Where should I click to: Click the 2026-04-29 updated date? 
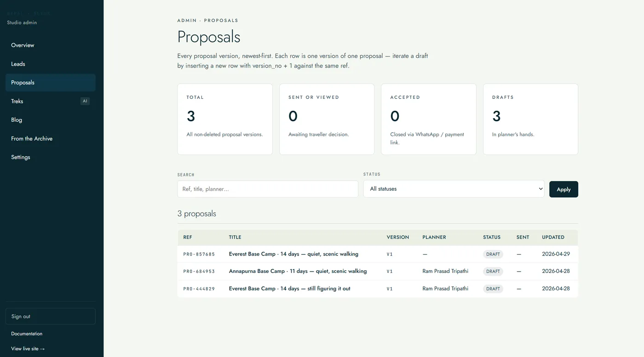pyautogui.click(x=556, y=254)
